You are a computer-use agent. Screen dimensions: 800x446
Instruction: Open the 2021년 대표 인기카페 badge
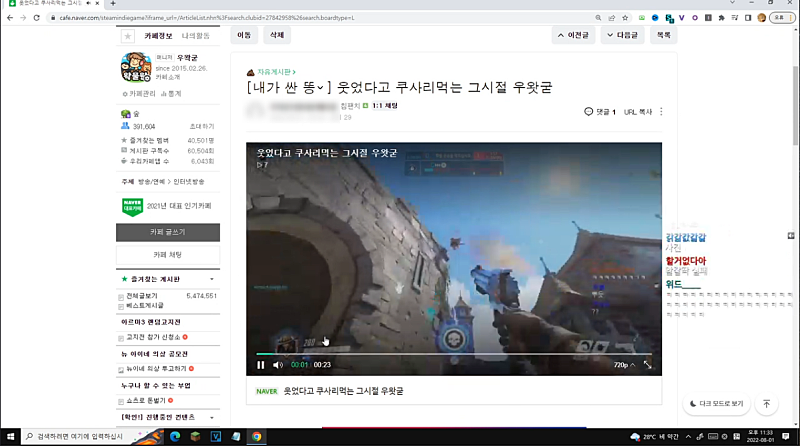(x=166, y=207)
